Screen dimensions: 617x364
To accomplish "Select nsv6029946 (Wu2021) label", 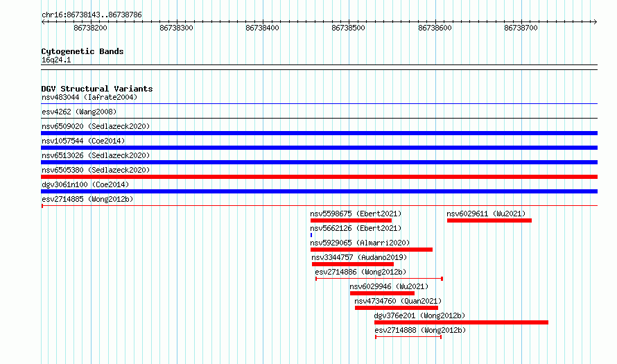I will 389,286.
